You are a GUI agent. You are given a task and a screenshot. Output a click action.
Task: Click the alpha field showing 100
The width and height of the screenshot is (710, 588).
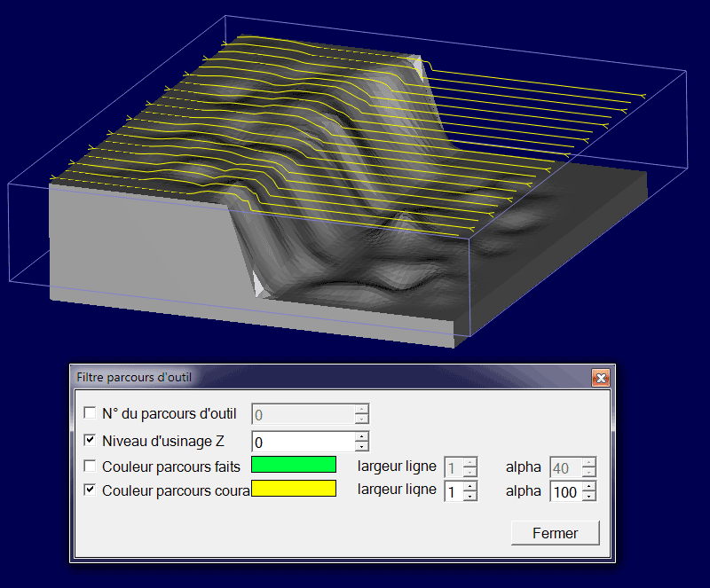tap(566, 491)
